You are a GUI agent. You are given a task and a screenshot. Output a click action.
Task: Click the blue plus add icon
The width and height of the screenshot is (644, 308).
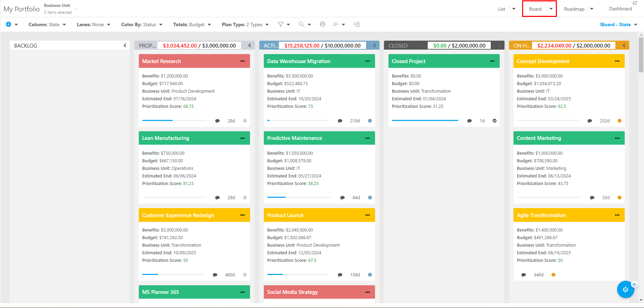coord(9,24)
